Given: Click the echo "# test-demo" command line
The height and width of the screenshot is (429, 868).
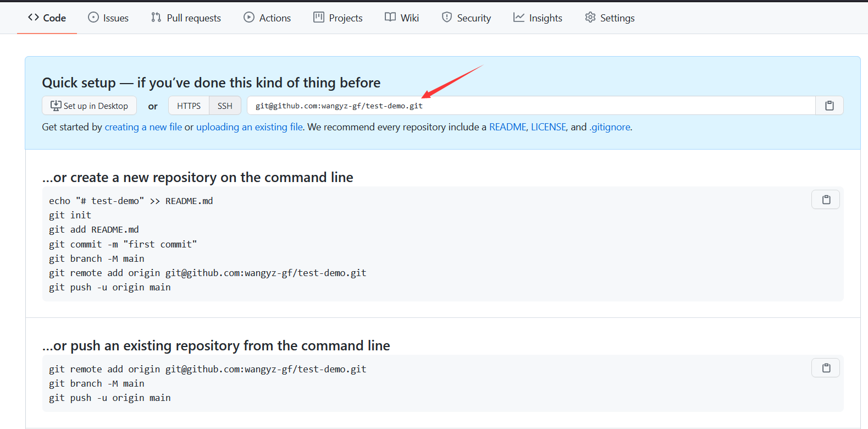Looking at the screenshot, I should (131, 201).
